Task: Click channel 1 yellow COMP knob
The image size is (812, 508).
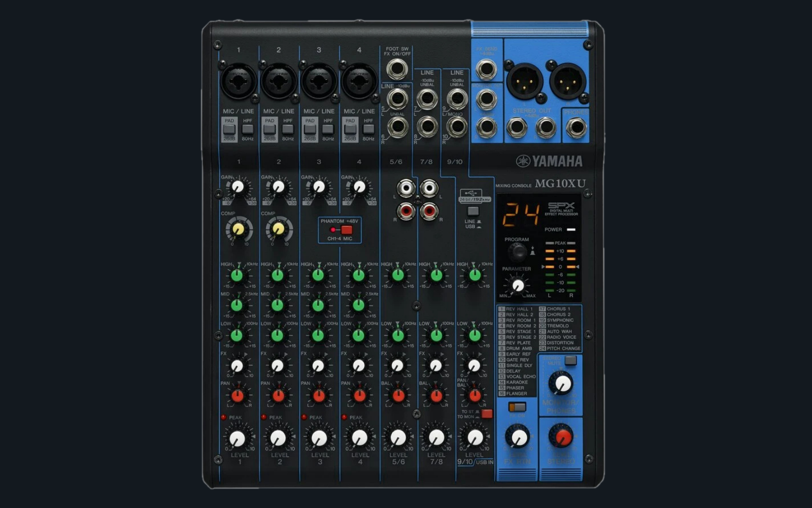Action: pos(238,230)
